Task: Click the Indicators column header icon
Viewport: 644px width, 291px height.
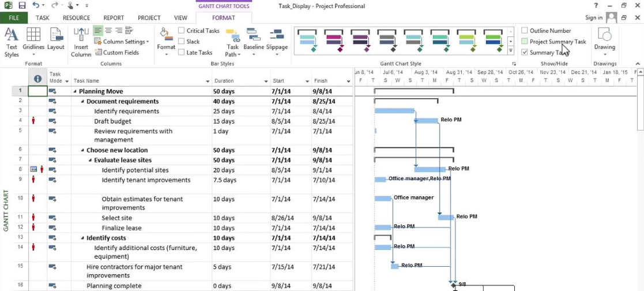Action: coord(38,78)
